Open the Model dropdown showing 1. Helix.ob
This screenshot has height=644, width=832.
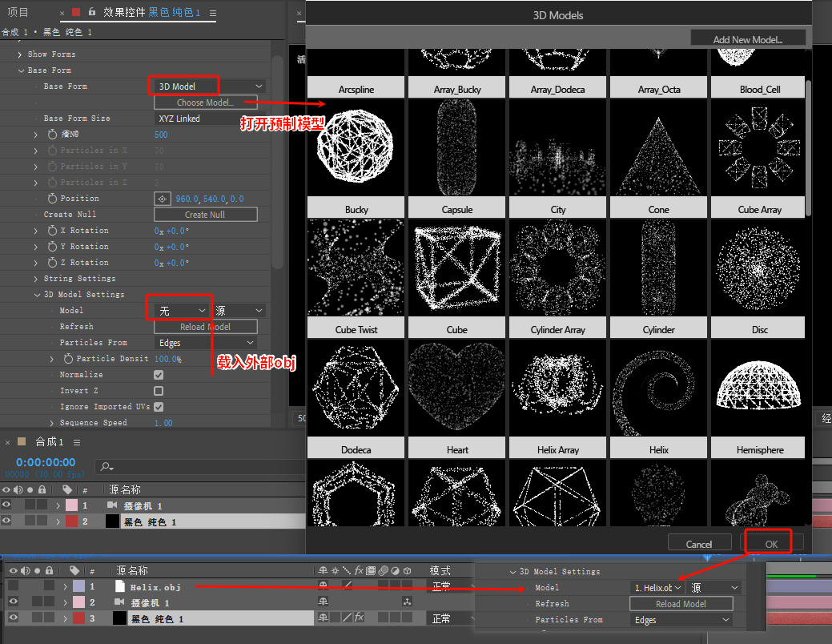[657, 588]
